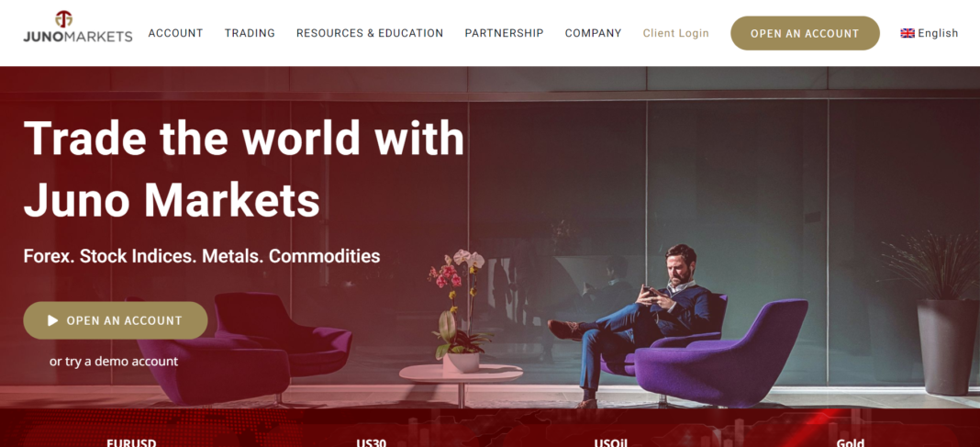Click the Juno Markets emblem icon
The image size is (980, 447).
63,18
